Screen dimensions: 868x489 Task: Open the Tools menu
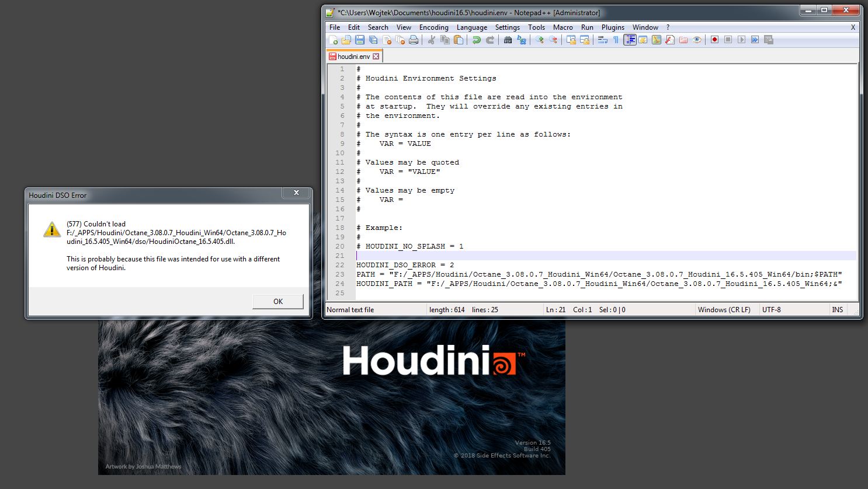pos(536,27)
